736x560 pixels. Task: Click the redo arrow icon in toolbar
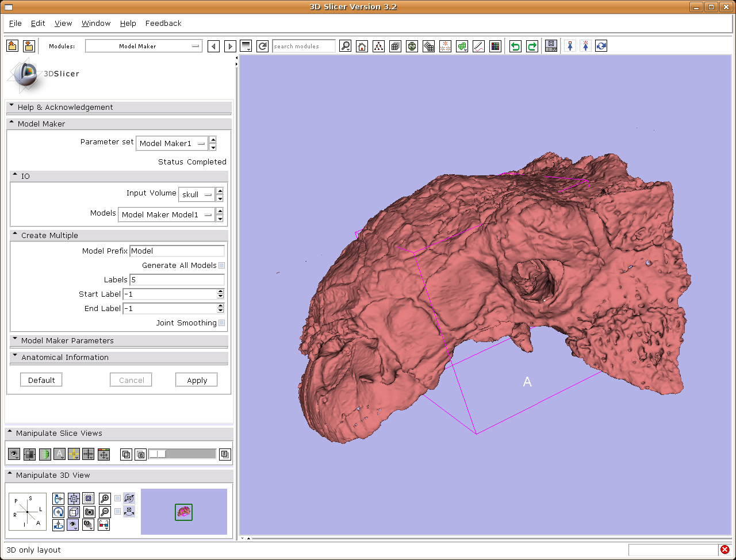click(x=532, y=47)
